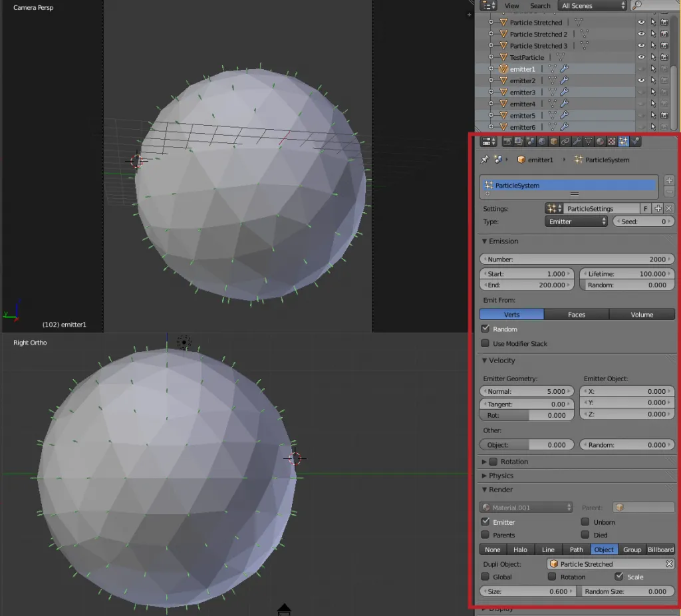This screenshot has width=681, height=616.
Task: Open the Physics properties tab
Action: pyautogui.click(x=634, y=141)
